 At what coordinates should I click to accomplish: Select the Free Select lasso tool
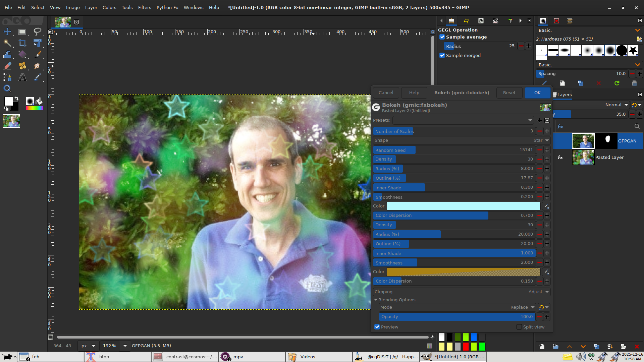point(37,32)
